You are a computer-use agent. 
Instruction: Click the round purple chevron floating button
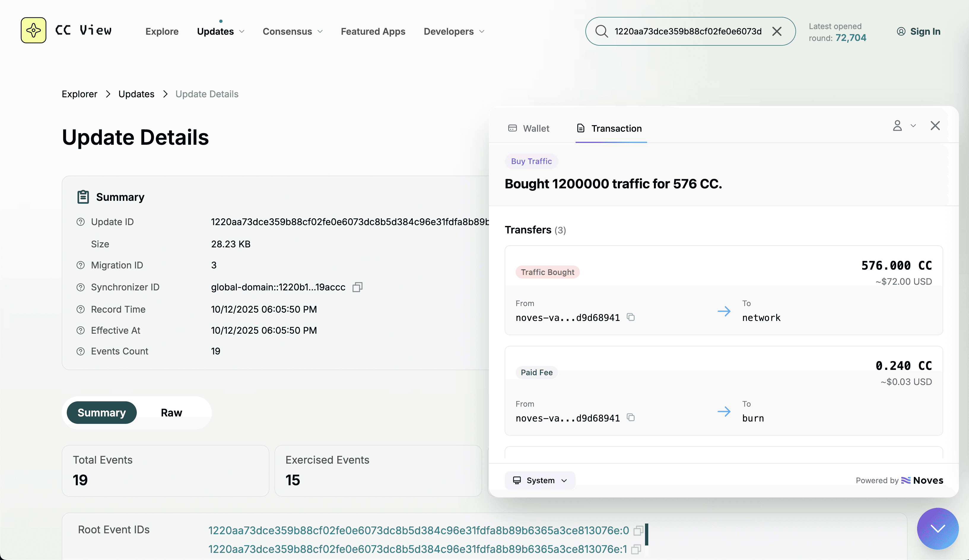coord(938,529)
